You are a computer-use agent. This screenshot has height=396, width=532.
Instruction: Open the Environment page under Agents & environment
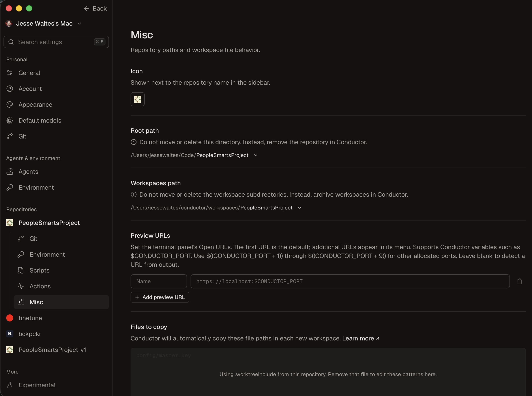[x=56, y=187]
